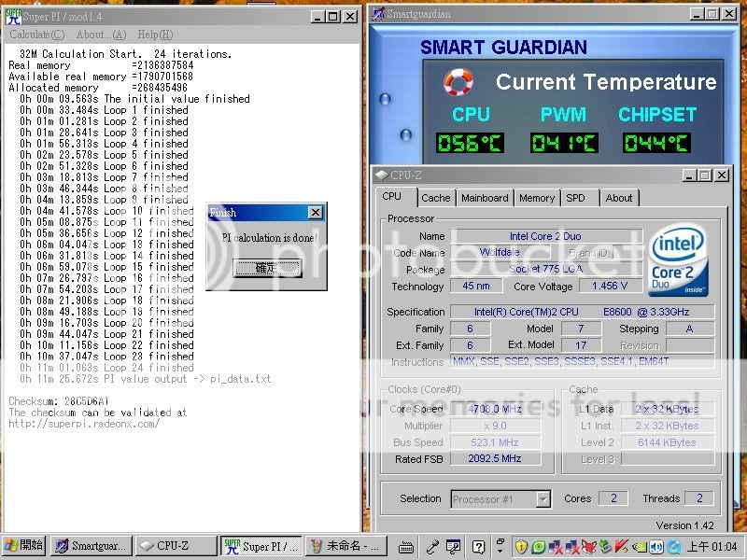This screenshot has width=747, height=560.
Task: Click the lifebuoy icon in Smart Guardian
Action: (458, 82)
